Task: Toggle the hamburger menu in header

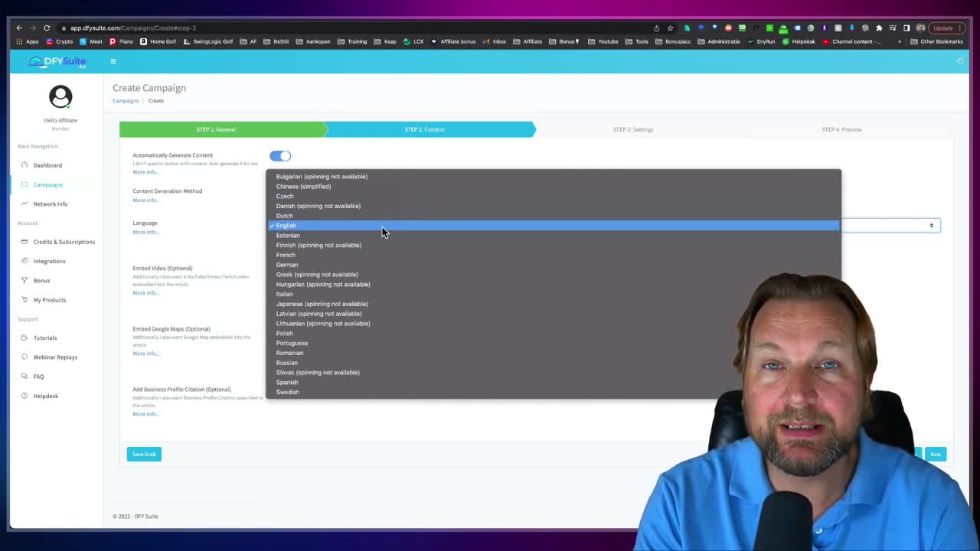Action: point(113,61)
